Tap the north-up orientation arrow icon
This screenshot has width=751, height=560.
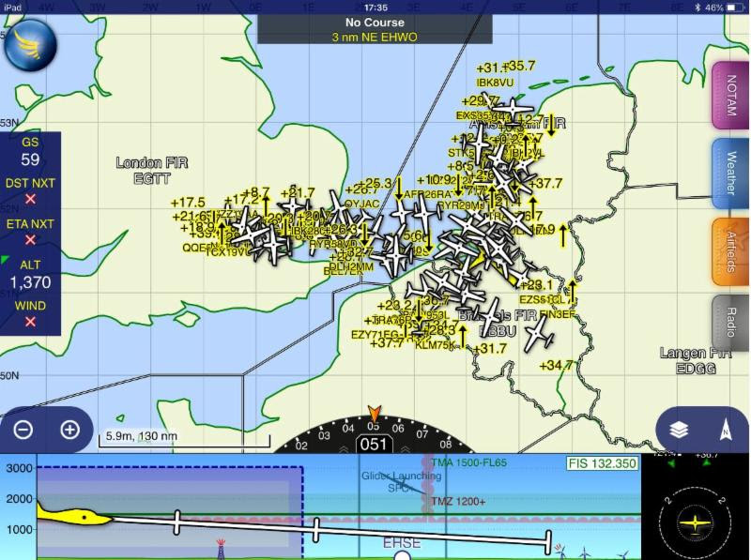click(725, 430)
